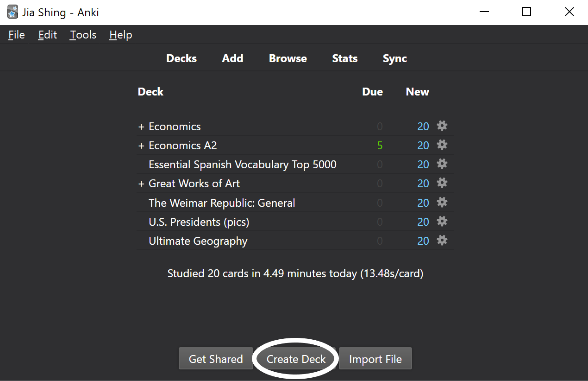
Task: Open Essential Spanish Vocabulary Top 5000 deck
Action: [242, 165]
